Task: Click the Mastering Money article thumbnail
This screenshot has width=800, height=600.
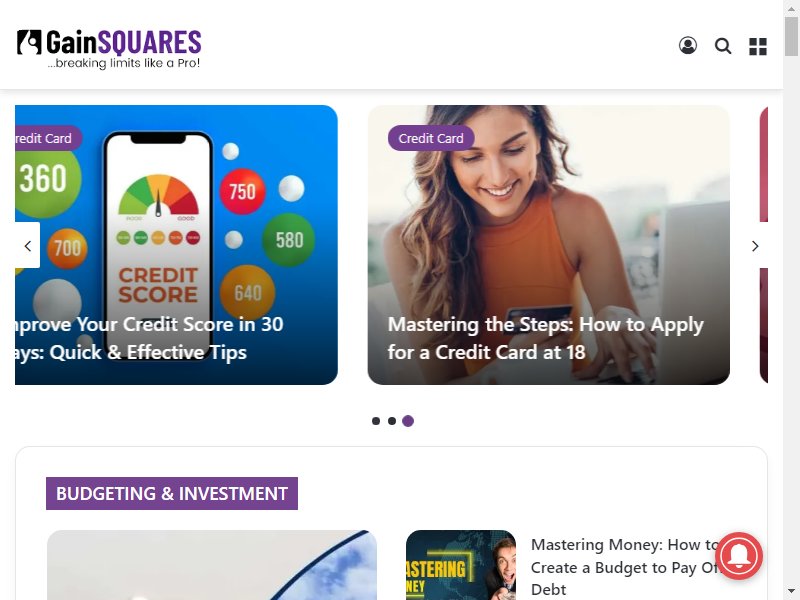Action: [461, 565]
